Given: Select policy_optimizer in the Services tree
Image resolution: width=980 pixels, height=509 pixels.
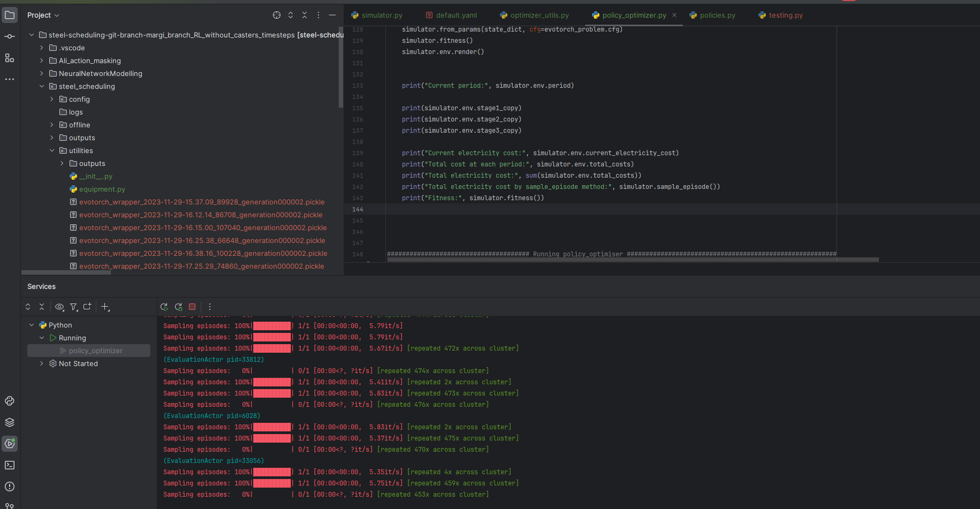Looking at the screenshot, I should [x=95, y=351].
